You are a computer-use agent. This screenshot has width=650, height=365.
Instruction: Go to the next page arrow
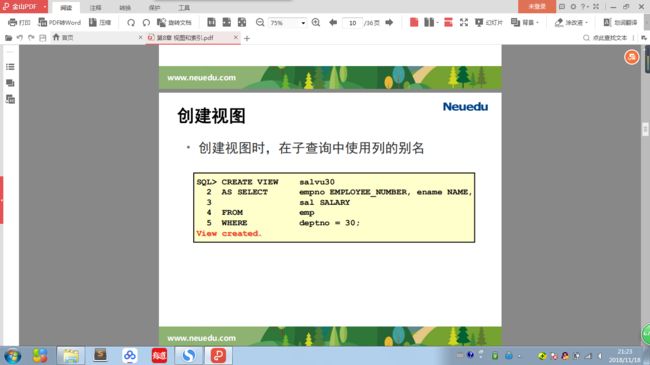click(389, 22)
